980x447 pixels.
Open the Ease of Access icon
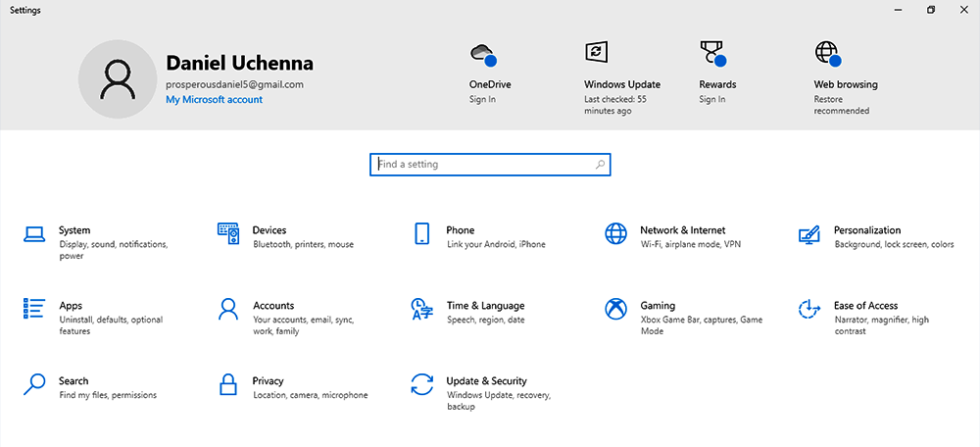click(x=809, y=309)
